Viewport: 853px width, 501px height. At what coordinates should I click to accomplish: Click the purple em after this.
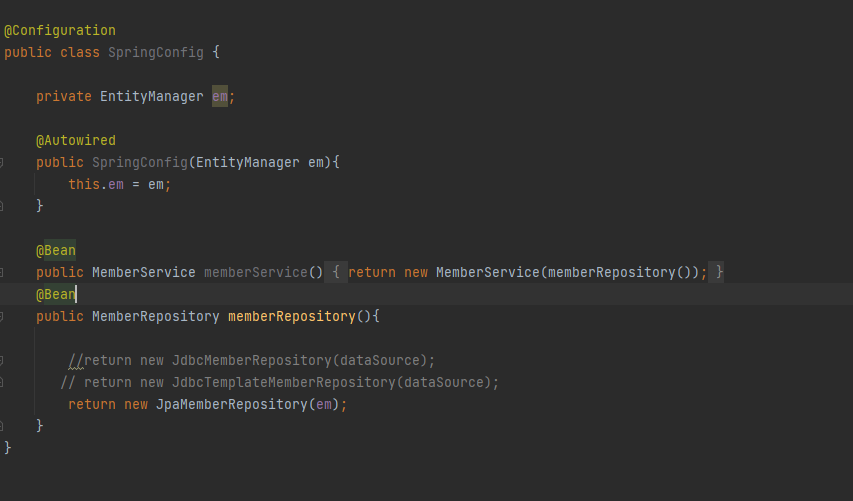point(116,184)
